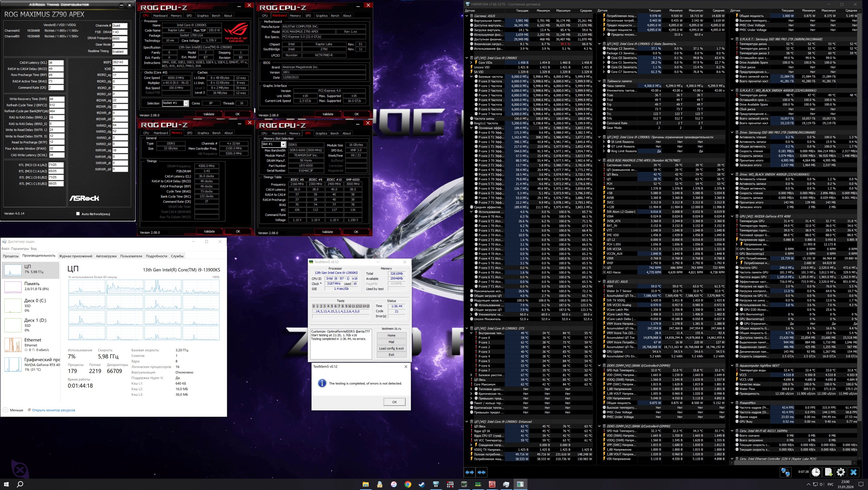Click taskbar clock showing 23:00
The width and height of the screenshot is (868, 490).
tap(845, 484)
